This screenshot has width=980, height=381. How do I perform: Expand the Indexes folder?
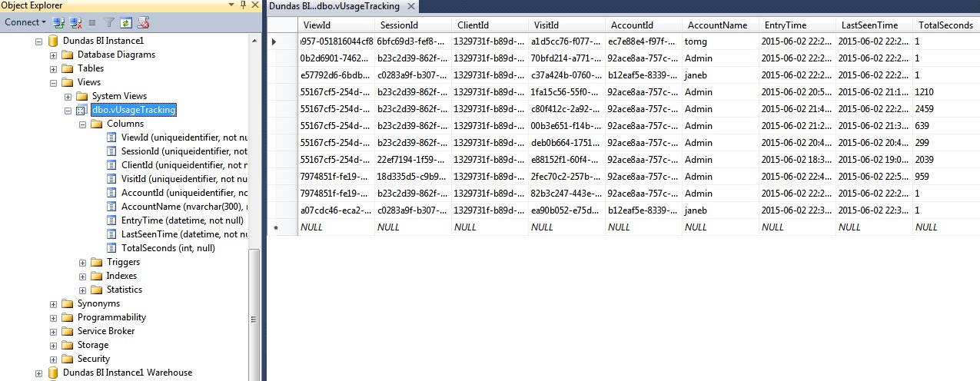click(82, 276)
